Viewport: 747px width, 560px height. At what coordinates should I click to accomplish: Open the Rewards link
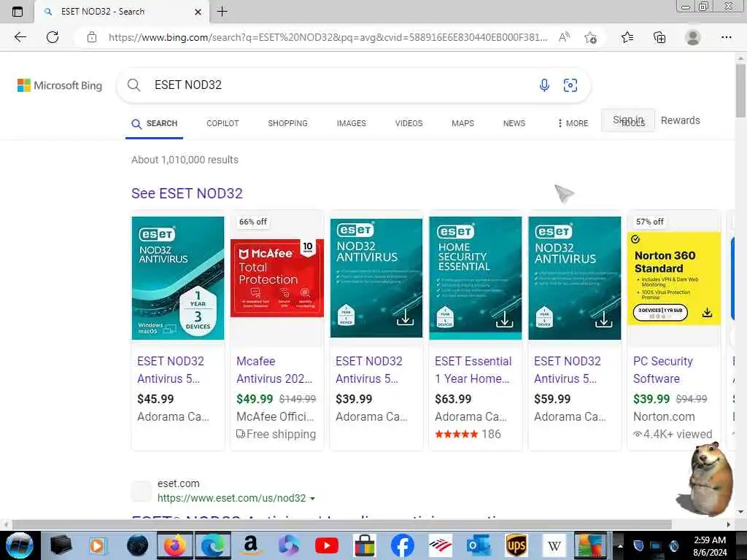tap(681, 120)
